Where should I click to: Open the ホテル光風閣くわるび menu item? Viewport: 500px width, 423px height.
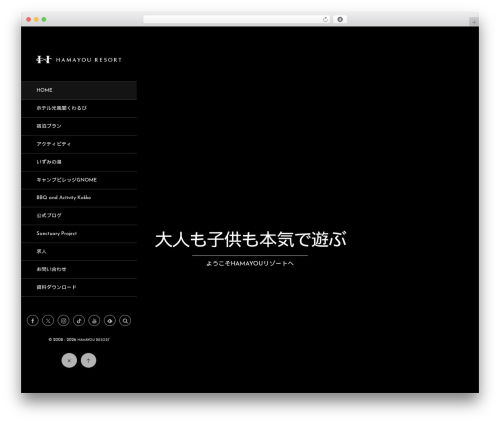(x=79, y=108)
